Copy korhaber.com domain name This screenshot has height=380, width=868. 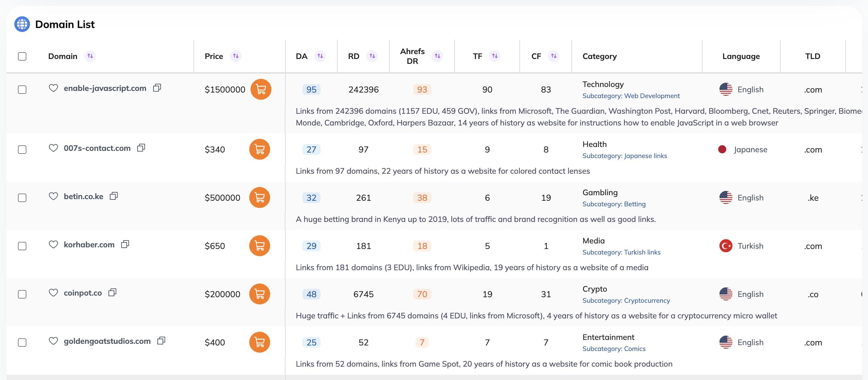click(x=125, y=244)
